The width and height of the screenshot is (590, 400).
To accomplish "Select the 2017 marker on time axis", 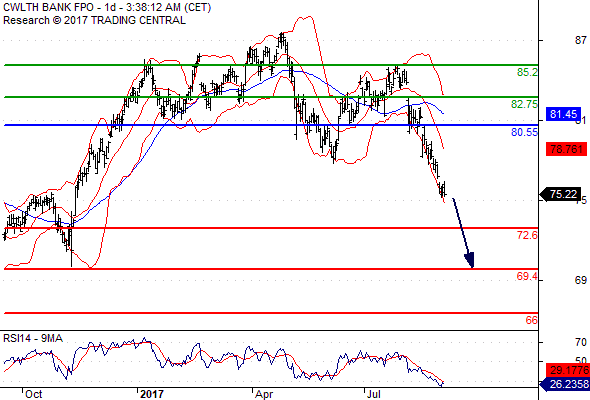I will tap(152, 394).
